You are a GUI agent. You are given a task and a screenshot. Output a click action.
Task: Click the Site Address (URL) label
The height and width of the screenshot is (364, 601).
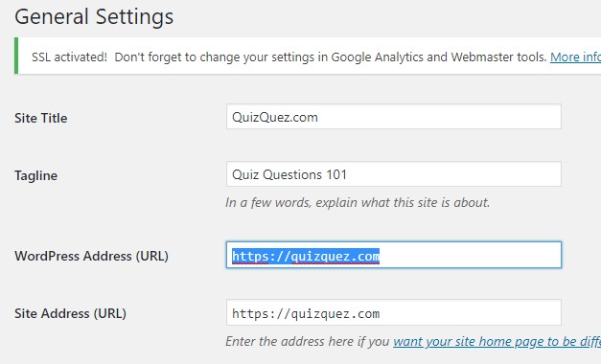point(70,313)
